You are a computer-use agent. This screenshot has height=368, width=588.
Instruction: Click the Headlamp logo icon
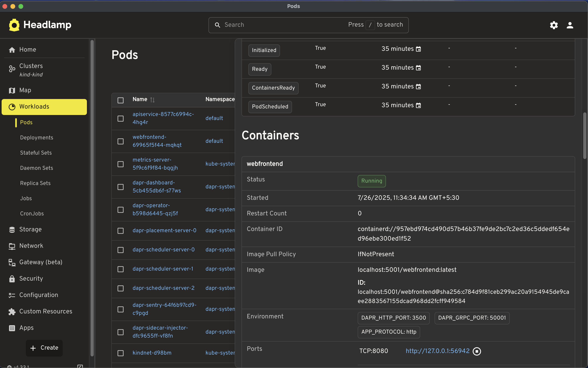(x=14, y=25)
